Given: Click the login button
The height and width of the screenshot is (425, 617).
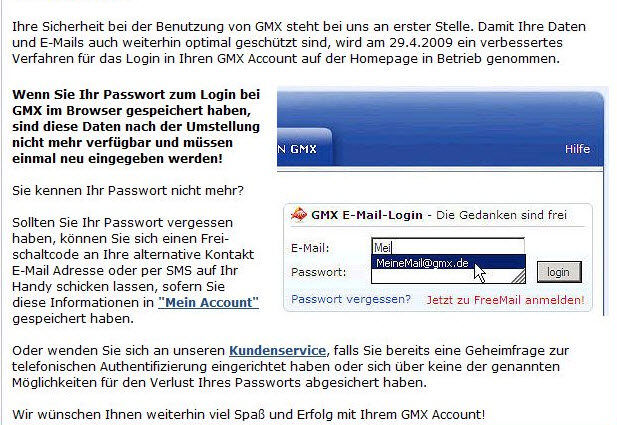Looking at the screenshot, I should (558, 272).
